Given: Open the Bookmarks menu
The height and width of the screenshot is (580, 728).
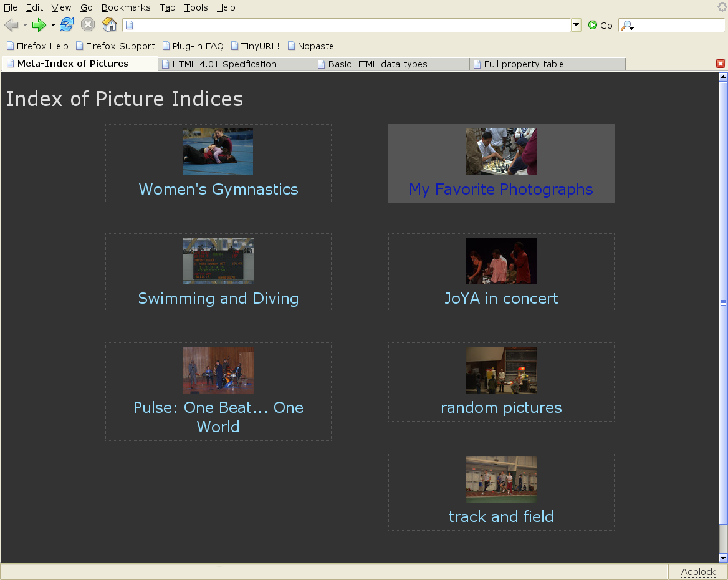Looking at the screenshot, I should click(125, 7).
